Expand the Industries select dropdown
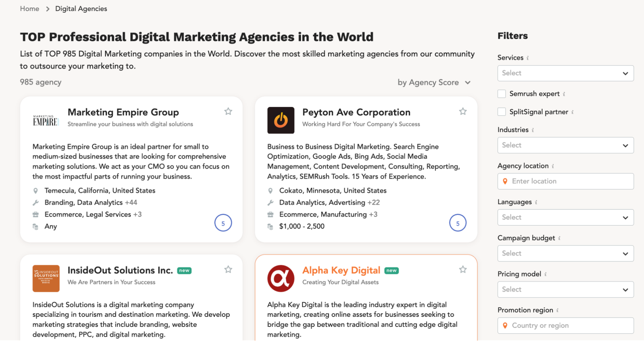The image size is (644, 341). click(x=565, y=145)
